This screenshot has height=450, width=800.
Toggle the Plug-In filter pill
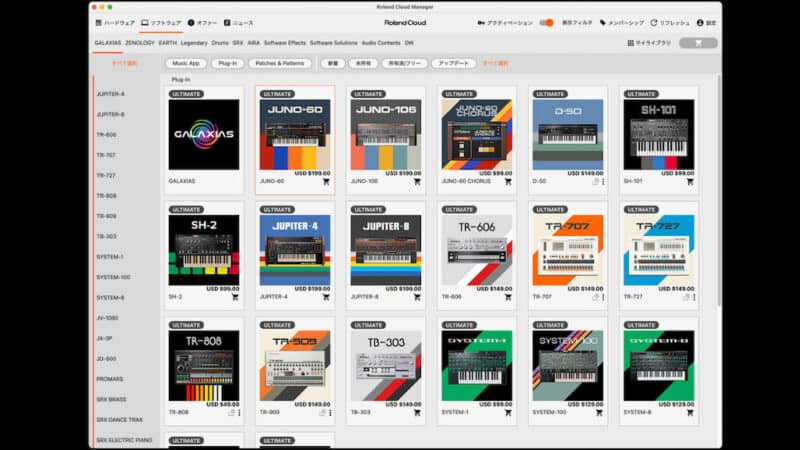[228, 63]
